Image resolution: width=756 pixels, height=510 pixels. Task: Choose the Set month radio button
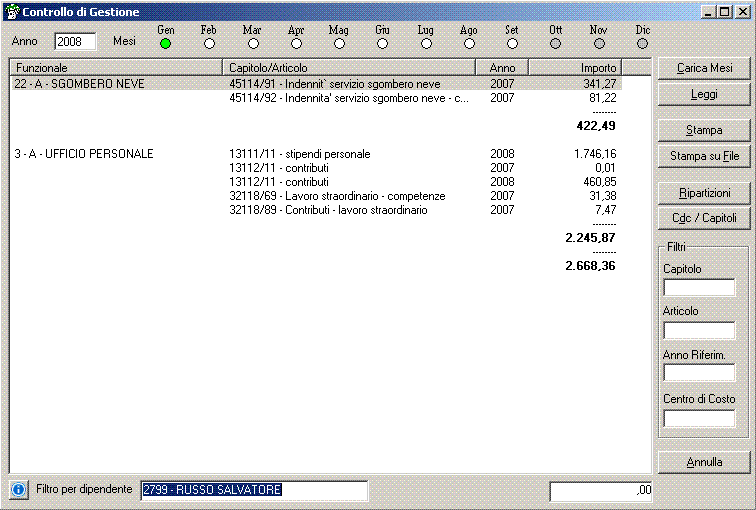tap(512, 43)
